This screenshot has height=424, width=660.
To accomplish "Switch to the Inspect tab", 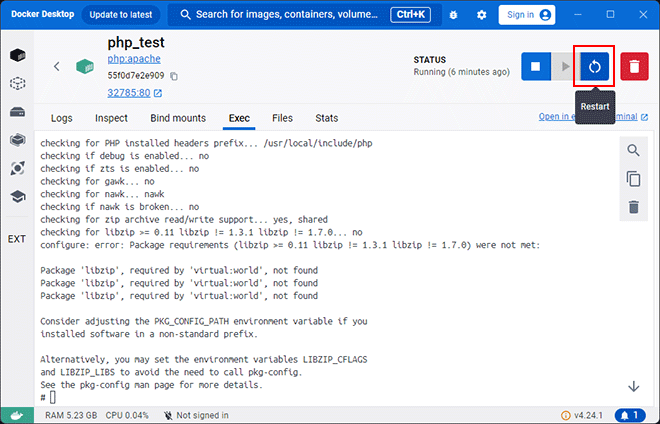I will pyautogui.click(x=111, y=118).
